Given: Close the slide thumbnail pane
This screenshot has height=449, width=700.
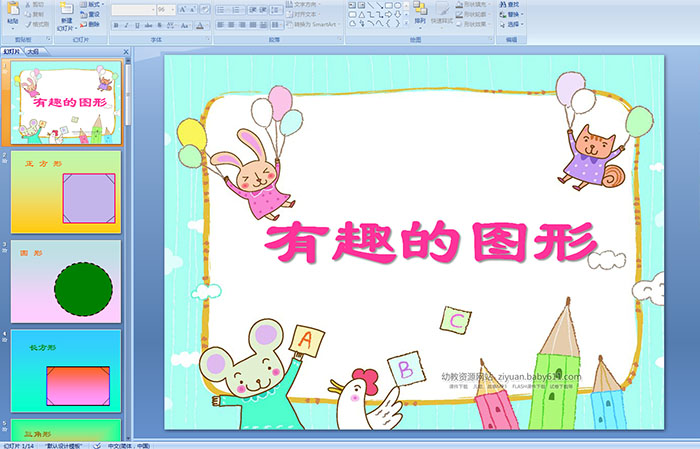Looking at the screenshot, I should 126,52.
